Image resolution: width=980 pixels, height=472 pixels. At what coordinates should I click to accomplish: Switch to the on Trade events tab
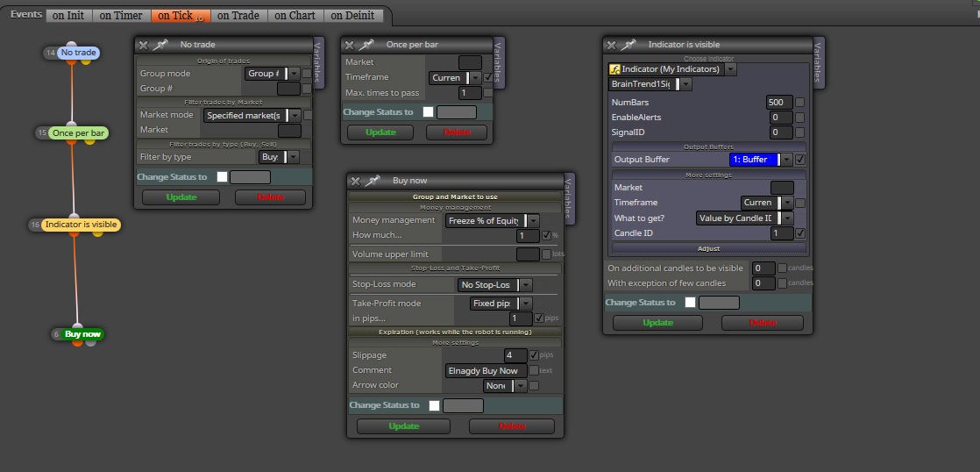tap(238, 16)
